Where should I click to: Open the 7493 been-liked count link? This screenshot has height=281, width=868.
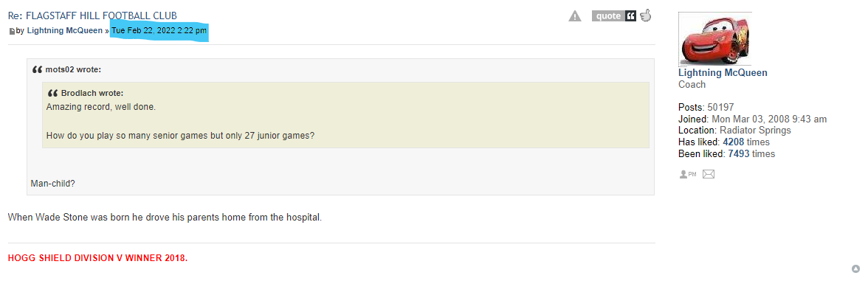pyautogui.click(x=738, y=153)
